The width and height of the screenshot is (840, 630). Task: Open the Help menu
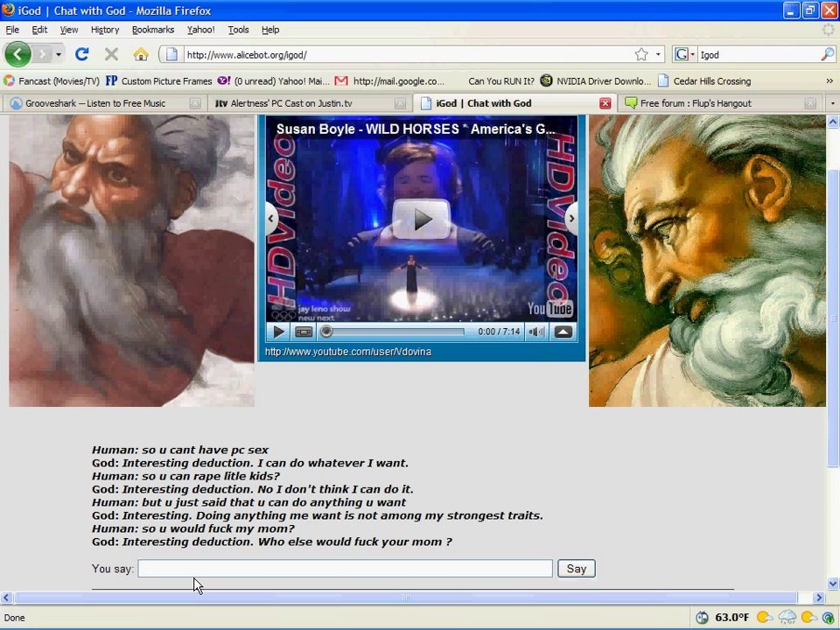tap(270, 30)
